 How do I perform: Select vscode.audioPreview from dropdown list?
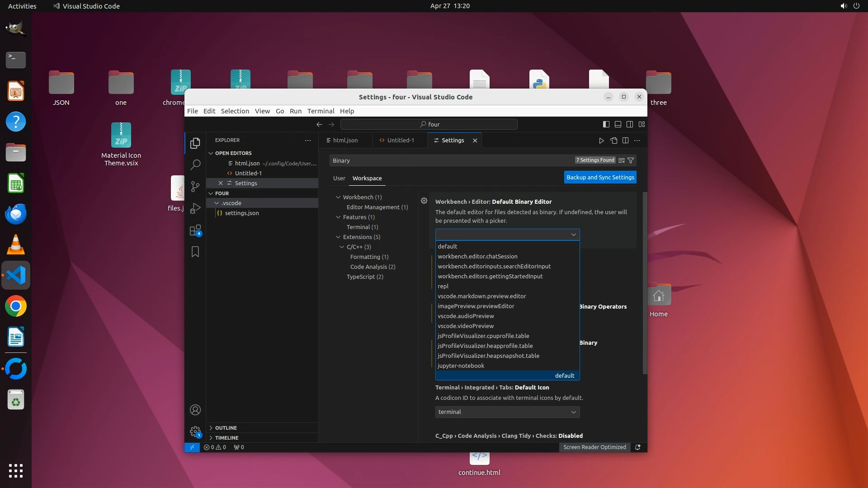coord(466,316)
